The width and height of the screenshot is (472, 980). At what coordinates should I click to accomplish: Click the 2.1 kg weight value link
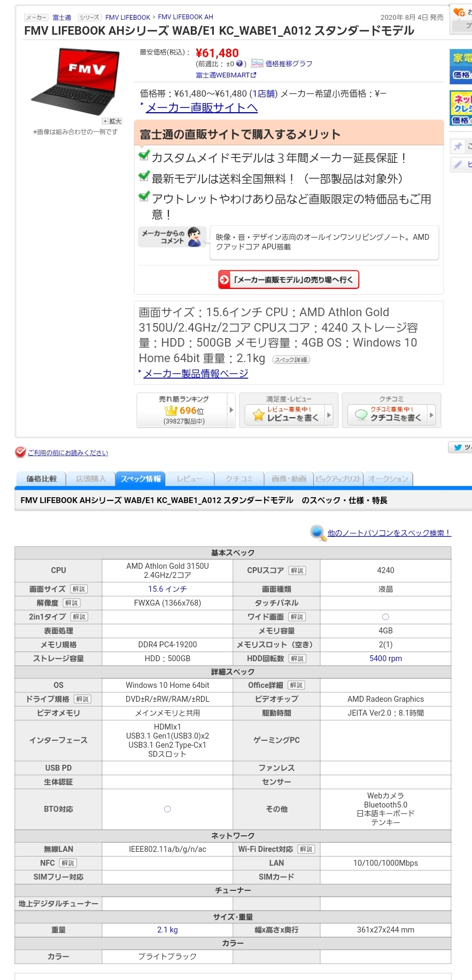[167, 930]
